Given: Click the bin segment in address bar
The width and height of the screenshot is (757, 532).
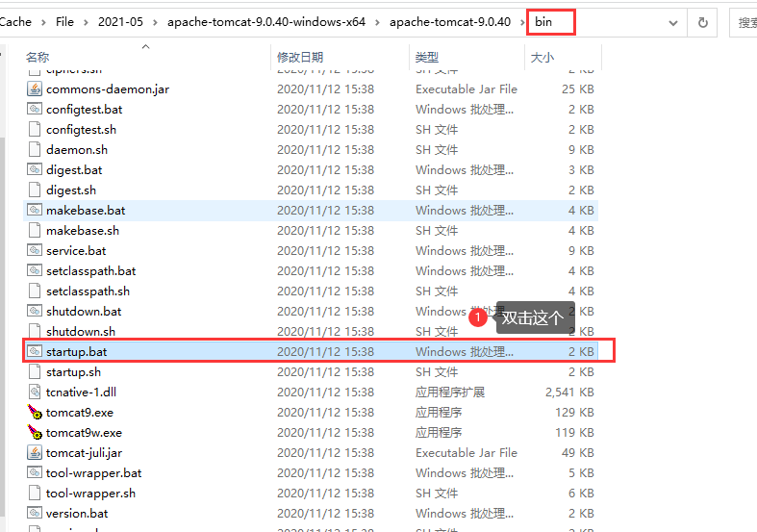Looking at the screenshot, I should coord(543,22).
